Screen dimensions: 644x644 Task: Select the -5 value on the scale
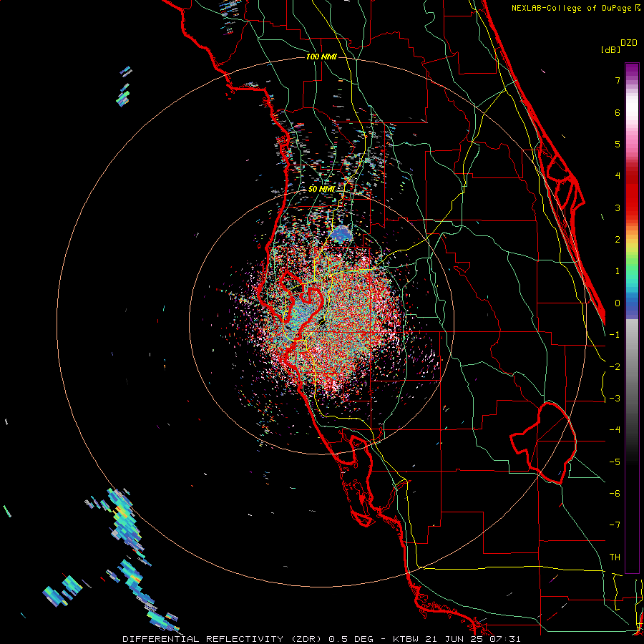(x=615, y=462)
